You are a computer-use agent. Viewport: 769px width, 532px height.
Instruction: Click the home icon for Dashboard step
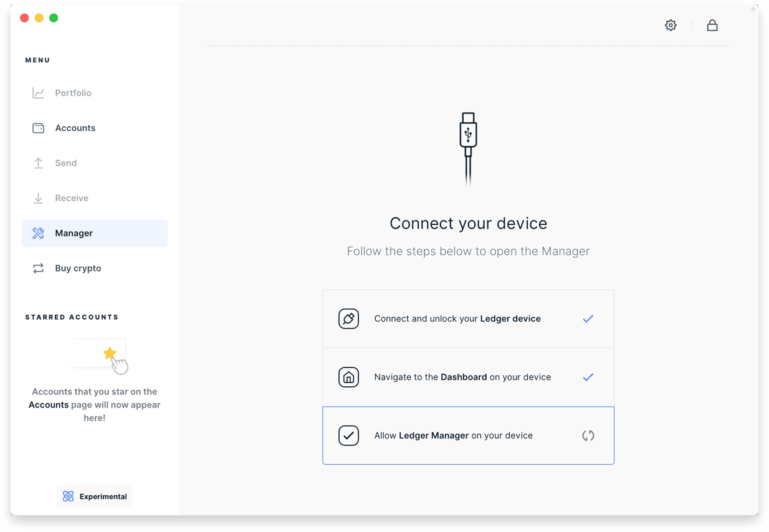point(348,378)
